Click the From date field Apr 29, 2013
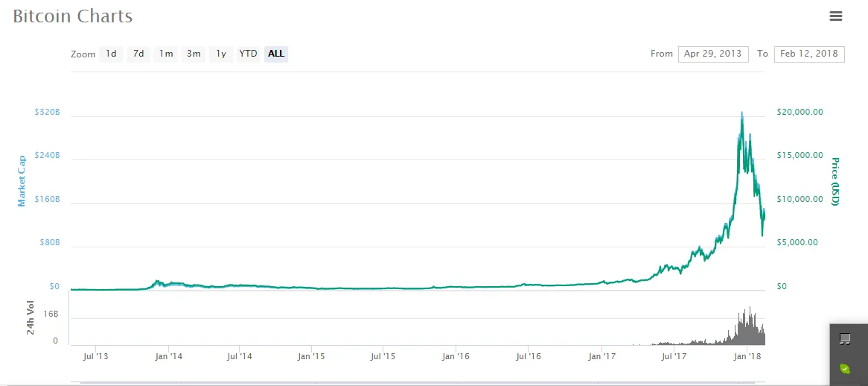 (713, 54)
